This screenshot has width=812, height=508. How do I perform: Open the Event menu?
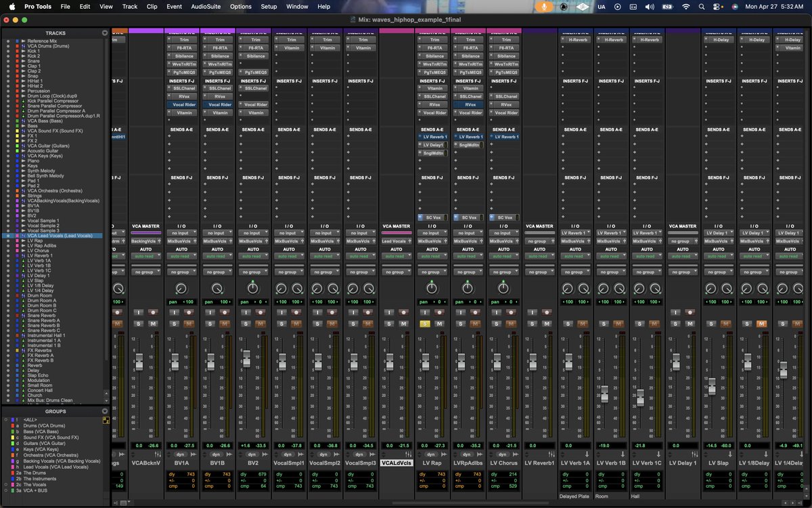[x=174, y=6]
